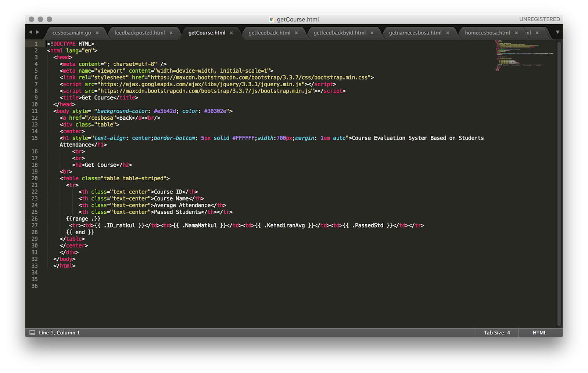588x373 pixels.
Task: Click the document icon in the title bar
Action: 272,19
